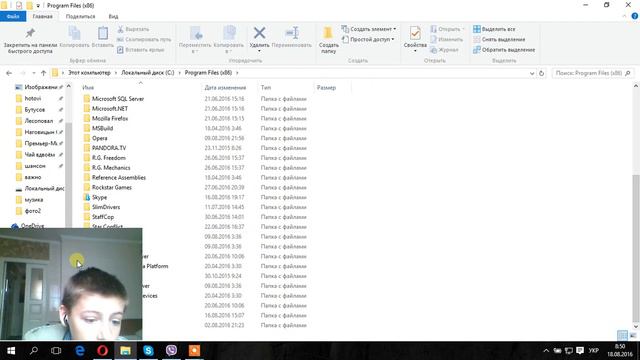Click the Paste ribbon icon

(x=102, y=33)
